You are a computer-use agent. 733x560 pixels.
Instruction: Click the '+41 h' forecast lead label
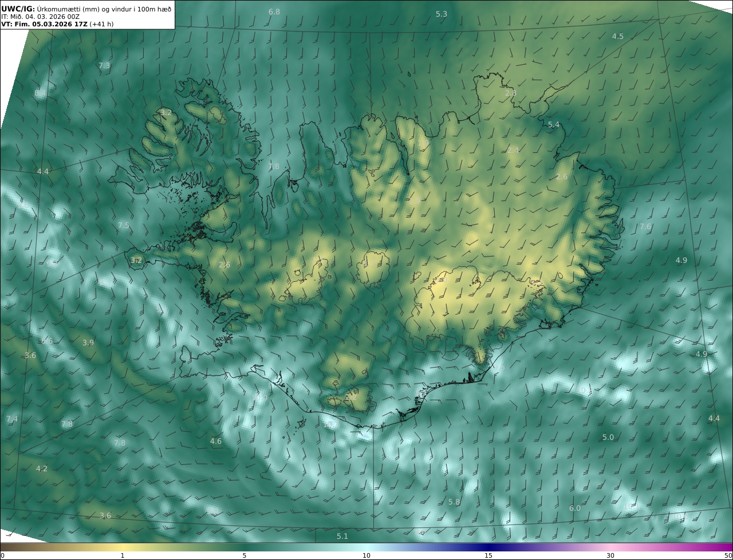tap(101, 24)
